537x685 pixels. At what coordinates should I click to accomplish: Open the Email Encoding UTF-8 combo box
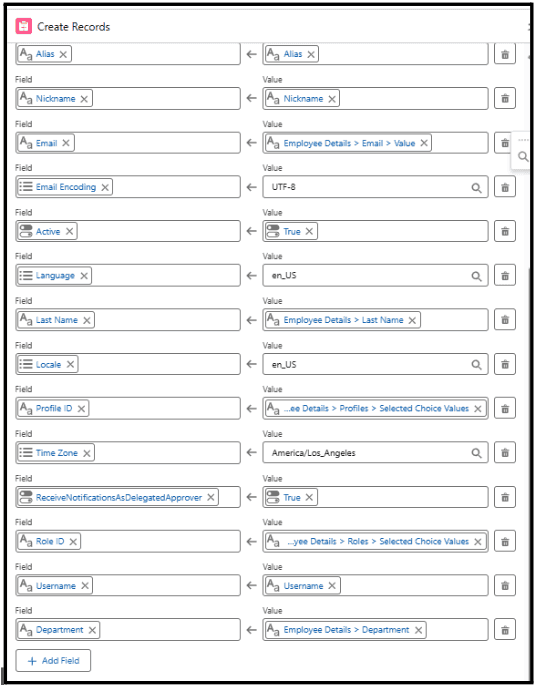point(375,187)
